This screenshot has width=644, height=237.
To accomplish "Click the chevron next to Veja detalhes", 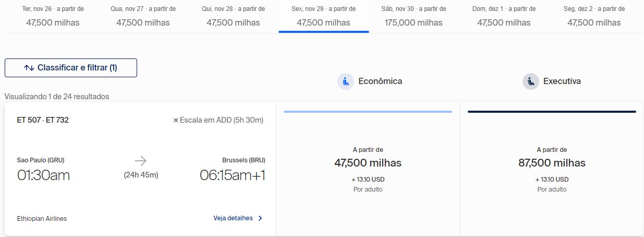I will click(x=261, y=218).
